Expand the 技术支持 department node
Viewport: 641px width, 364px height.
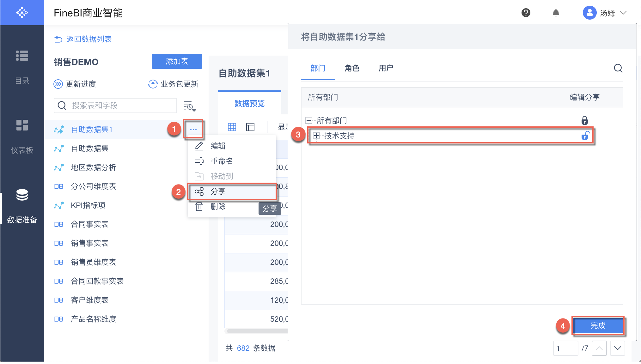(x=316, y=136)
